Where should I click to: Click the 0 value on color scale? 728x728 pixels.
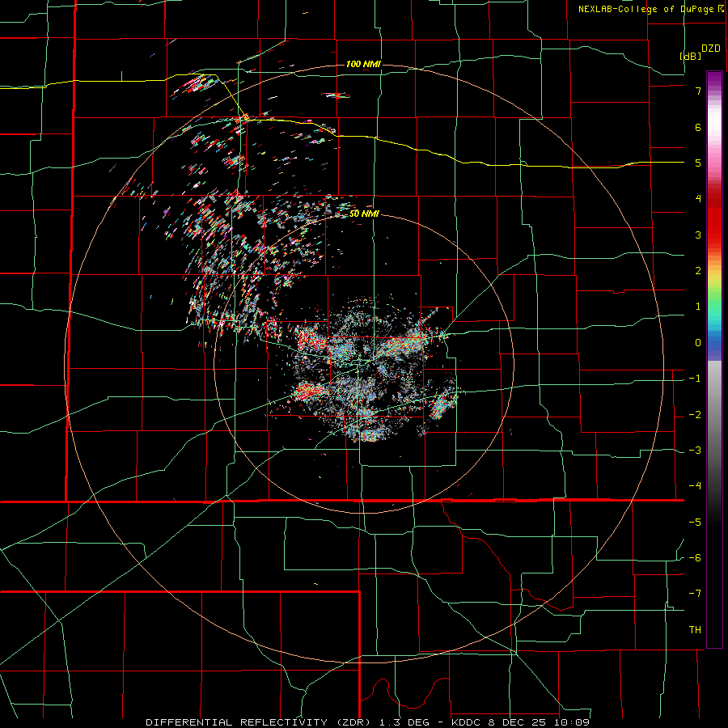coord(698,343)
